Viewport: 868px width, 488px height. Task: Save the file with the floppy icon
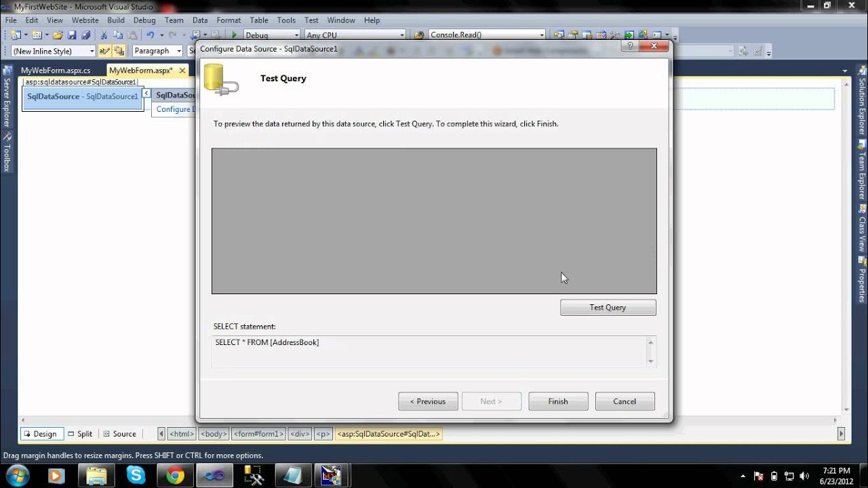click(72, 35)
